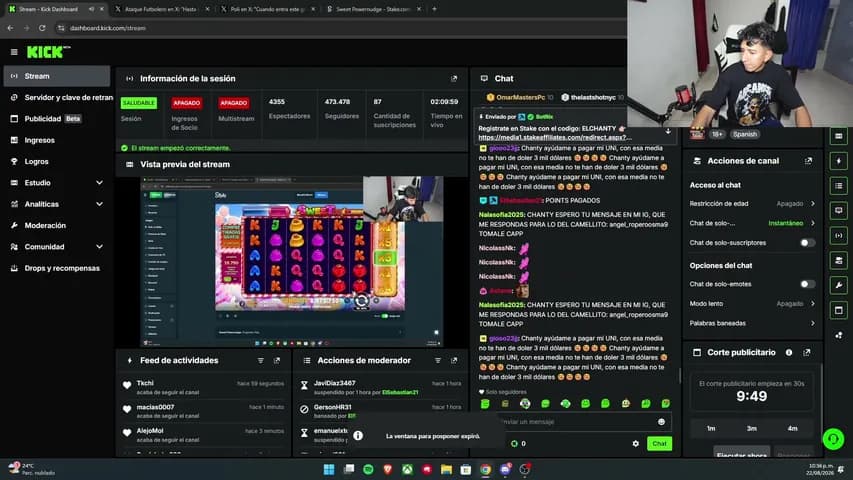Open Spotify from the taskbar
853x480 pixels.
(368, 469)
